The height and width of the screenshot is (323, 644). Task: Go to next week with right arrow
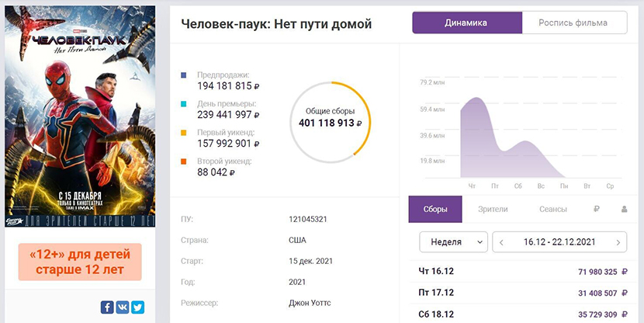[618, 242]
